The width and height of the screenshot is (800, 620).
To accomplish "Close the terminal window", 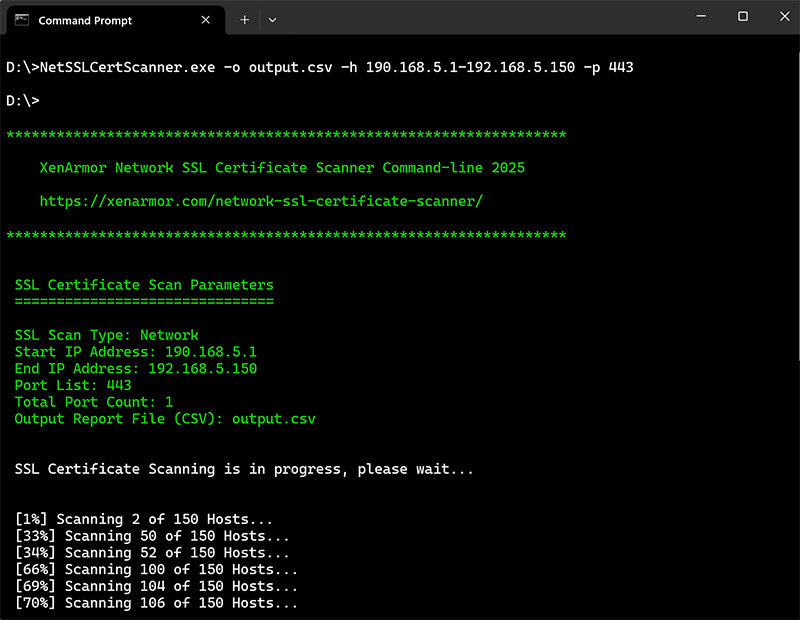I will (x=785, y=17).
